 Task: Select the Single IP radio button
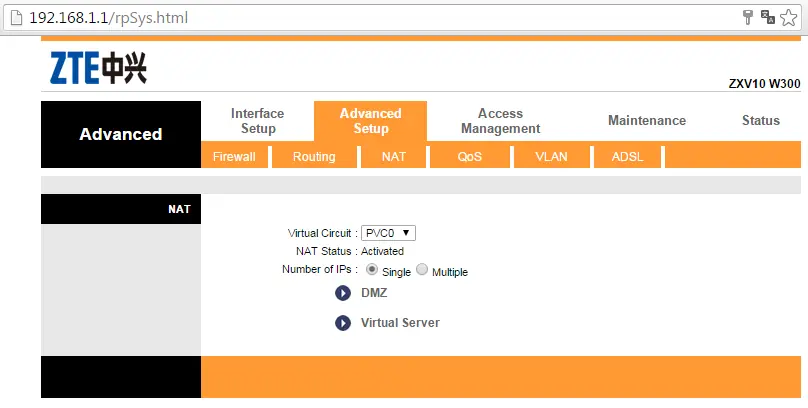(x=372, y=269)
